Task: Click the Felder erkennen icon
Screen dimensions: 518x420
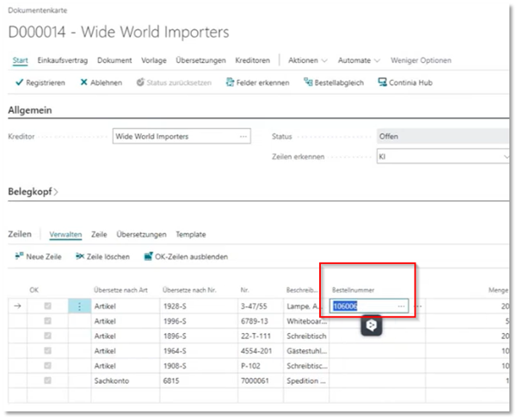Action: tap(230, 83)
